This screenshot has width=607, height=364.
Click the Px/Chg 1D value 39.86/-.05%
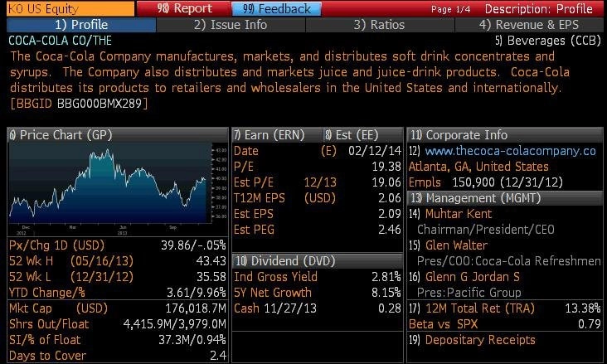193,245
